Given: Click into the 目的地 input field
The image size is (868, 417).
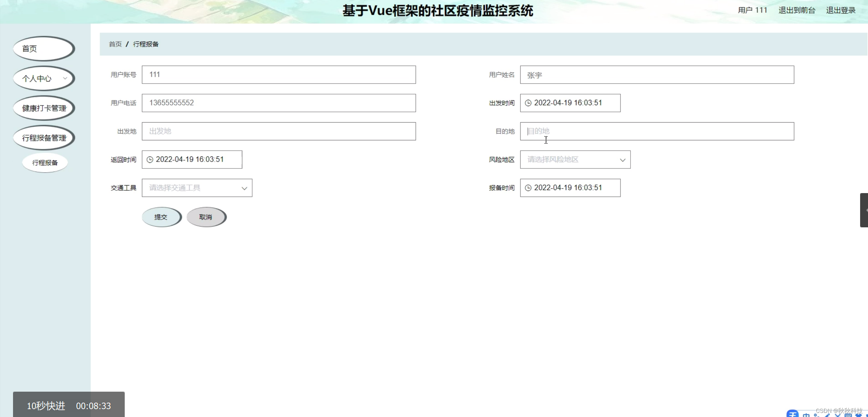Looking at the screenshot, I should coord(657,131).
